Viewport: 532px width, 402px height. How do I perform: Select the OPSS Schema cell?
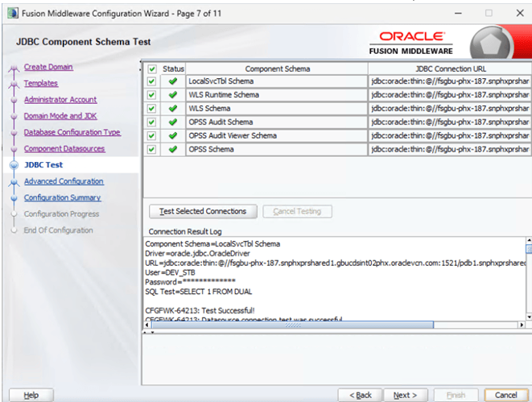tap(277, 149)
